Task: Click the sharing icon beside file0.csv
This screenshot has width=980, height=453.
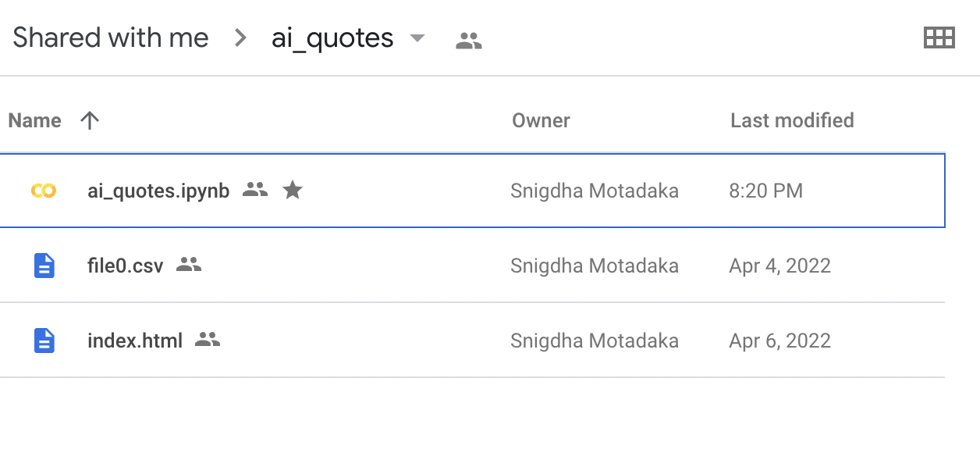Action: pos(190,265)
